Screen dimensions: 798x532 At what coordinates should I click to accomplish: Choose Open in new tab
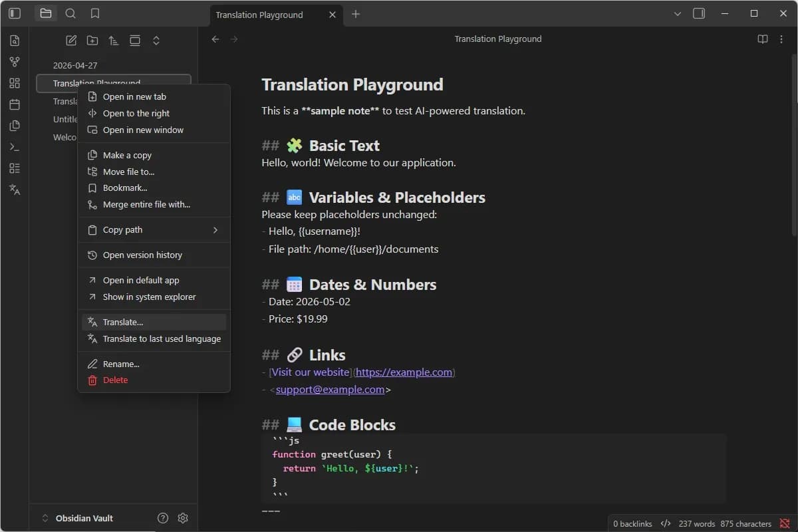[x=154, y=96]
